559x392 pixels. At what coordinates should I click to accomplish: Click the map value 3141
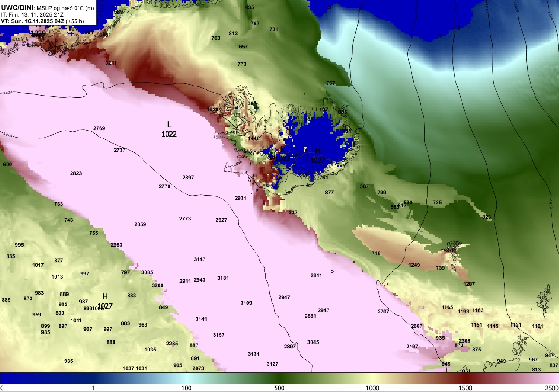click(x=201, y=319)
